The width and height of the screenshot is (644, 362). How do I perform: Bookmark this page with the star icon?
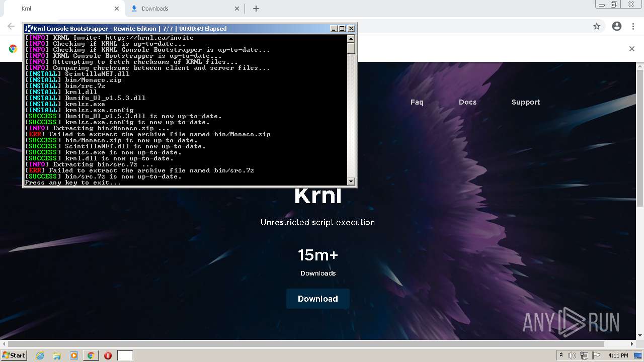(x=597, y=26)
